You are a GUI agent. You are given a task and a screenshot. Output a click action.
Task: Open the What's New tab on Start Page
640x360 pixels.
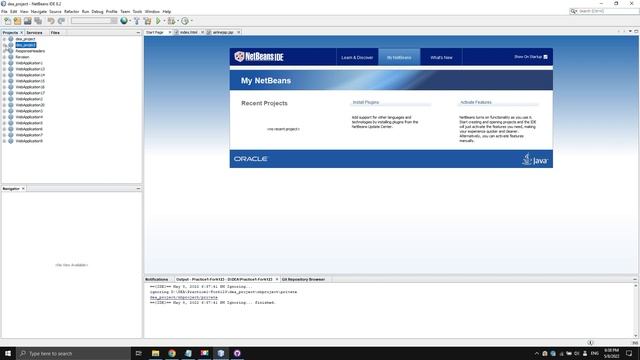(441, 57)
